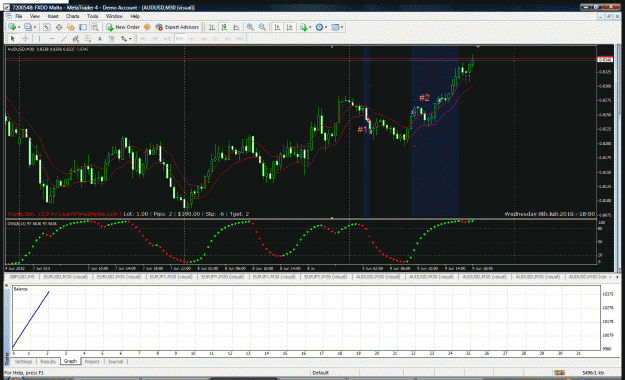625x380 pixels.
Task: Toggle the M30 timeframe button
Action: [179, 39]
